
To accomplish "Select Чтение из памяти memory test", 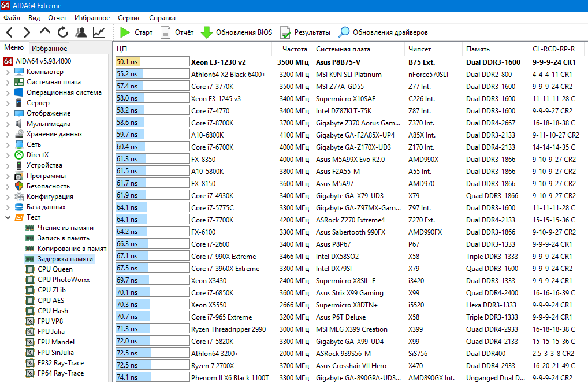I will pyautogui.click(x=59, y=228).
